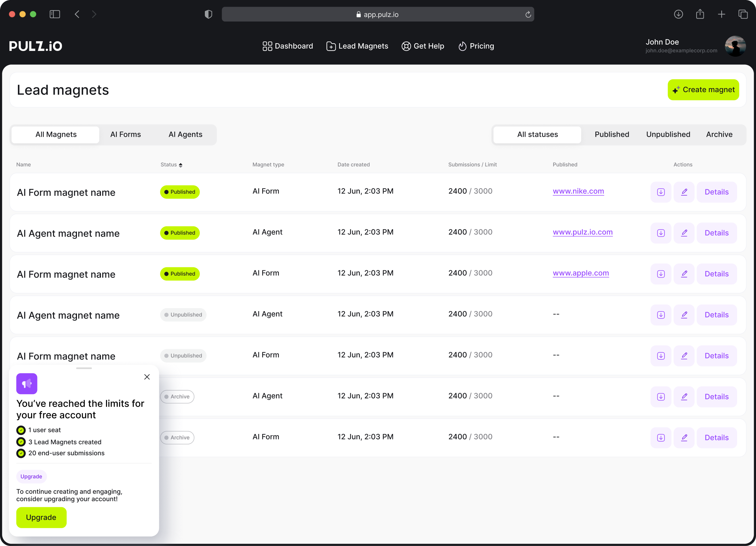Screen dimensions: 756x546
Task: Select the AI Forms tab filter
Action: [x=125, y=134]
